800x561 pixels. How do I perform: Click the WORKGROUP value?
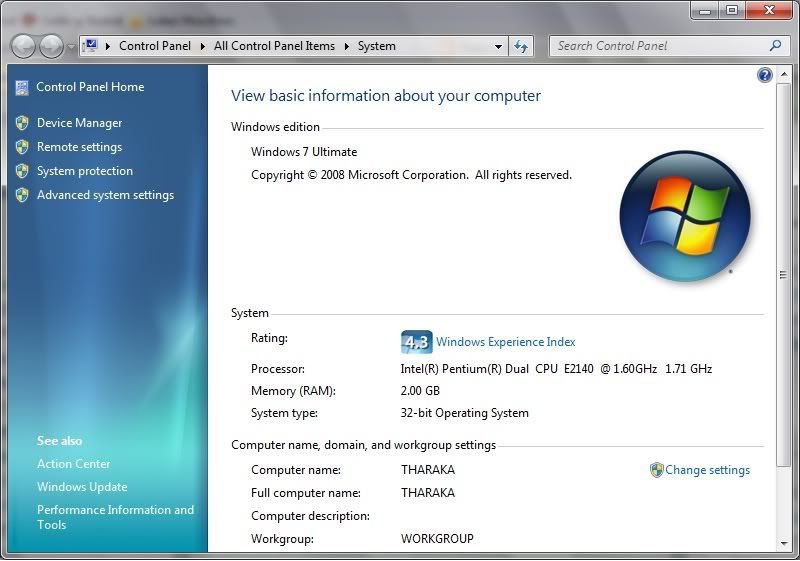(437, 539)
